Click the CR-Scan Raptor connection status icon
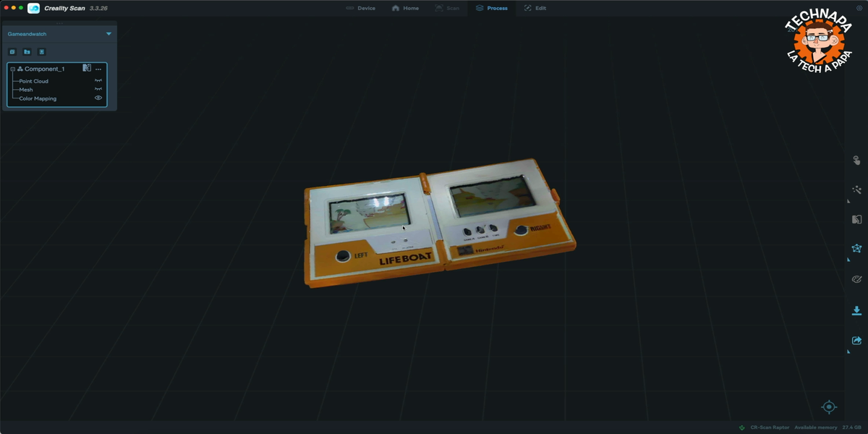 tap(741, 427)
